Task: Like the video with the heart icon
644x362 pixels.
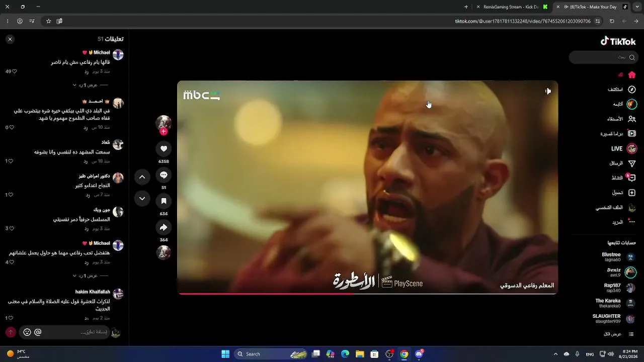Action: tap(164, 149)
